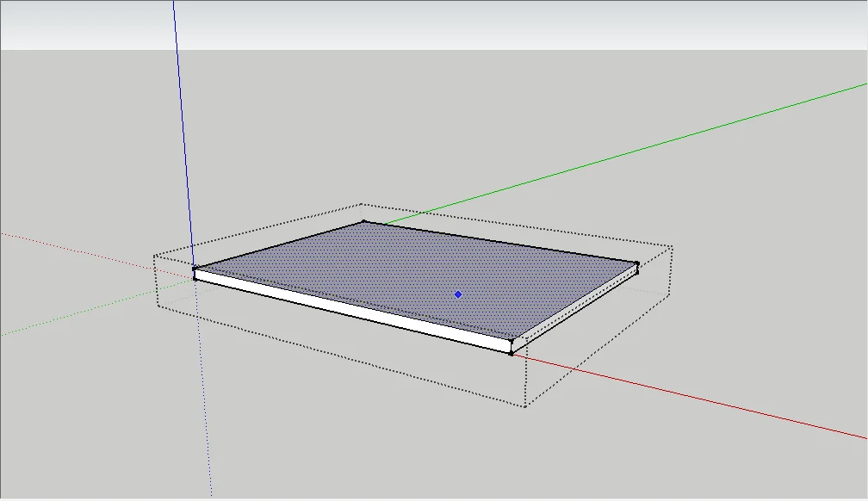Click the dotted blue axis line below the origin
The width and height of the screenshot is (868, 501).
tap(203, 387)
